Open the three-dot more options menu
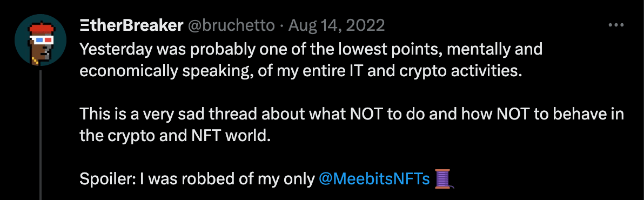Image resolution: width=644 pixels, height=200 pixels. [x=616, y=25]
